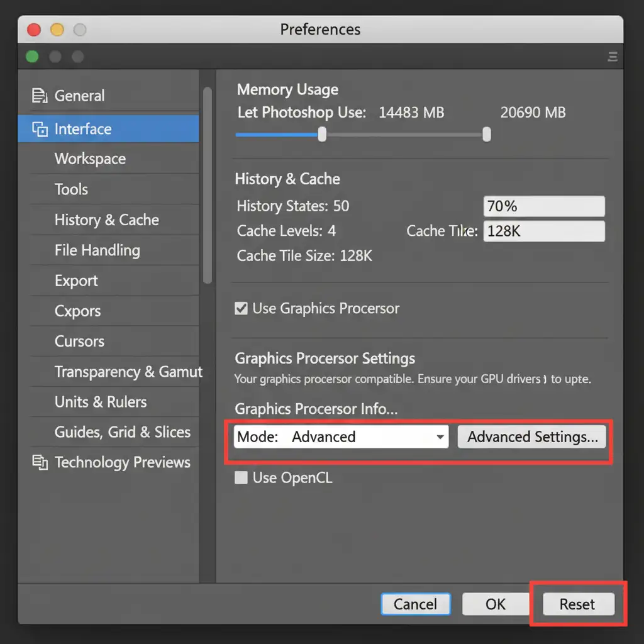644x644 pixels.
Task: Open Guides, Grid & Slices preferences
Action: 122,432
